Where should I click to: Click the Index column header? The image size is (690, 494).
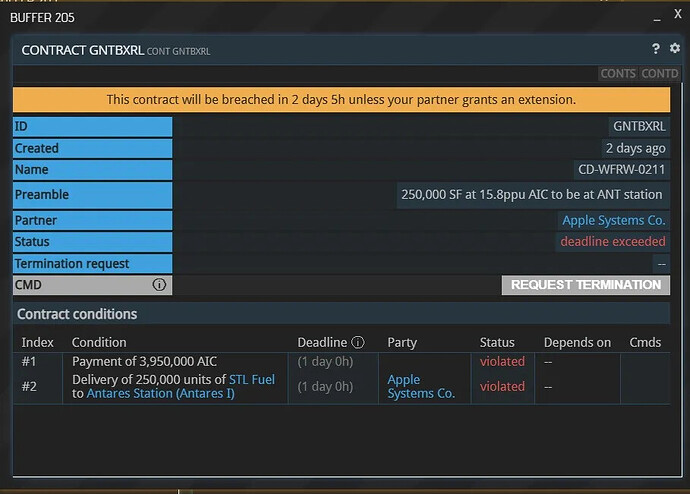point(37,342)
